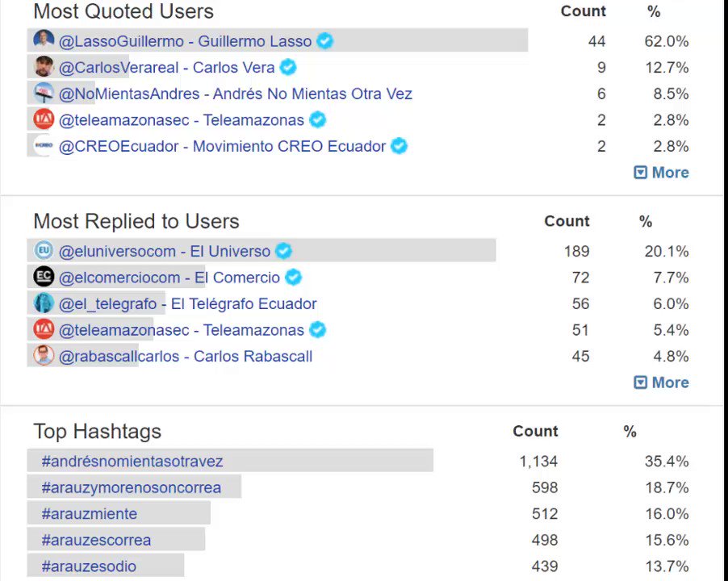
Task: Click verified badge beside Teleamazonas in Replied Users
Action: tap(317, 330)
